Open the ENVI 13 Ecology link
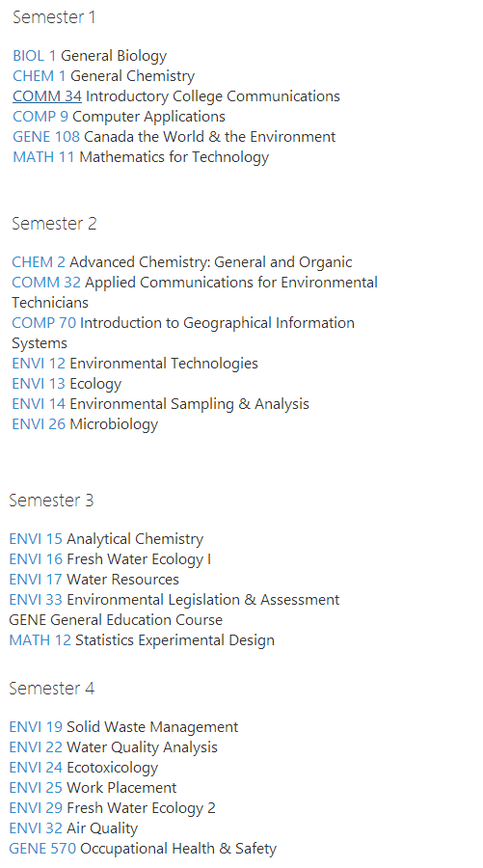The image size is (483, 868). (x=39, y=384)
